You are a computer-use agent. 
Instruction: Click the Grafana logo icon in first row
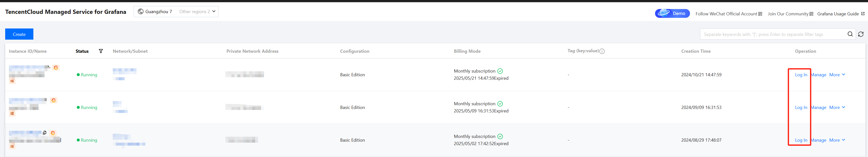[56, 68]
